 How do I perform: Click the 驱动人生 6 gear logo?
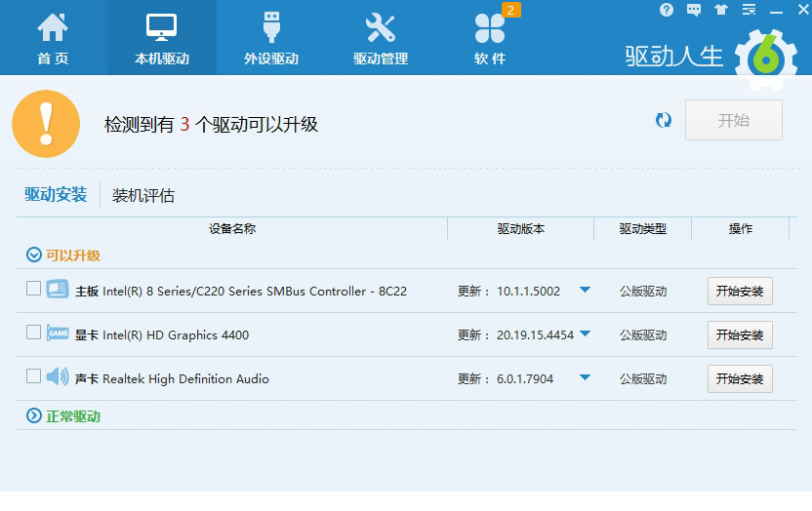click(766, 59)
